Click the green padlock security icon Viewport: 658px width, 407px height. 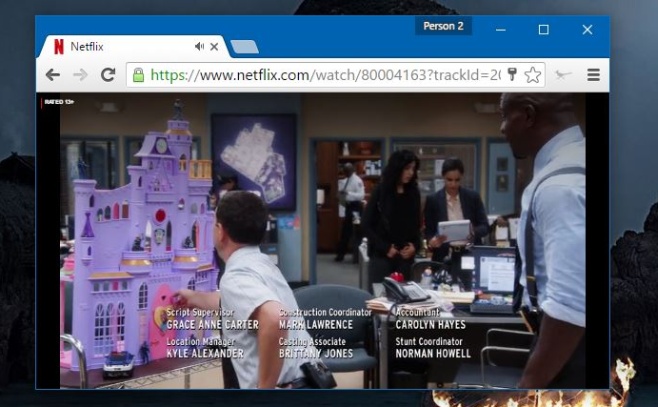click(138, 75)
